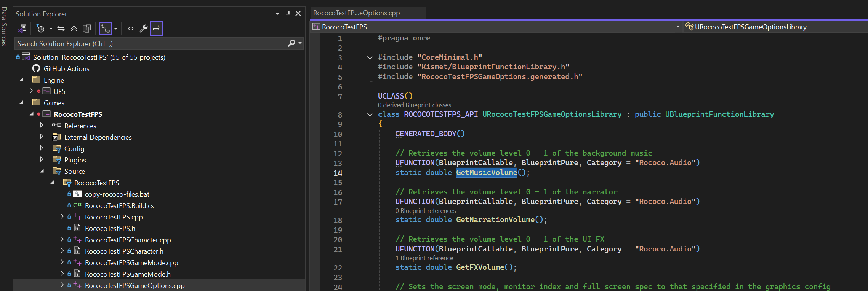Toggle the highlighted hierarchy view button
This screenshot has height=291, width=868.
tap(105, 29)
